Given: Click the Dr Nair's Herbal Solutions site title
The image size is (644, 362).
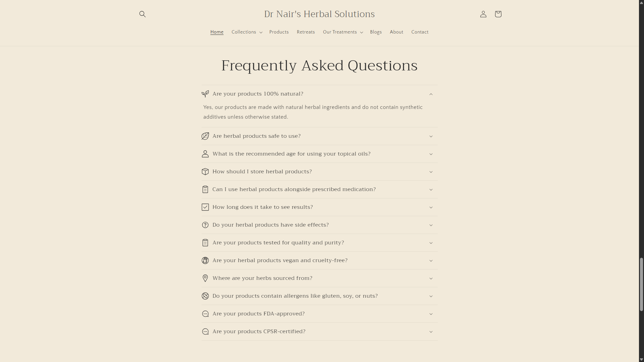Looking at the screenshot, I should click(x=319, y=14).
